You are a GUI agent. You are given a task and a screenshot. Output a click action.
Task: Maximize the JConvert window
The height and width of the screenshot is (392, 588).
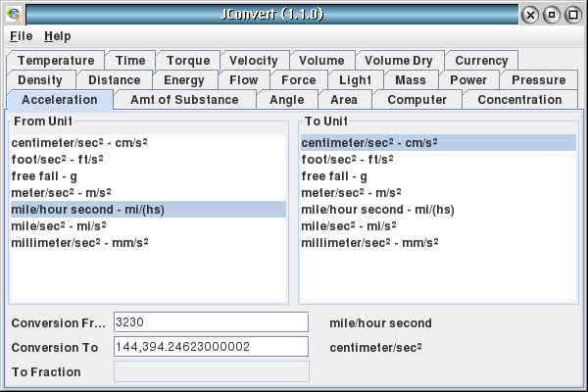point(573,15)
